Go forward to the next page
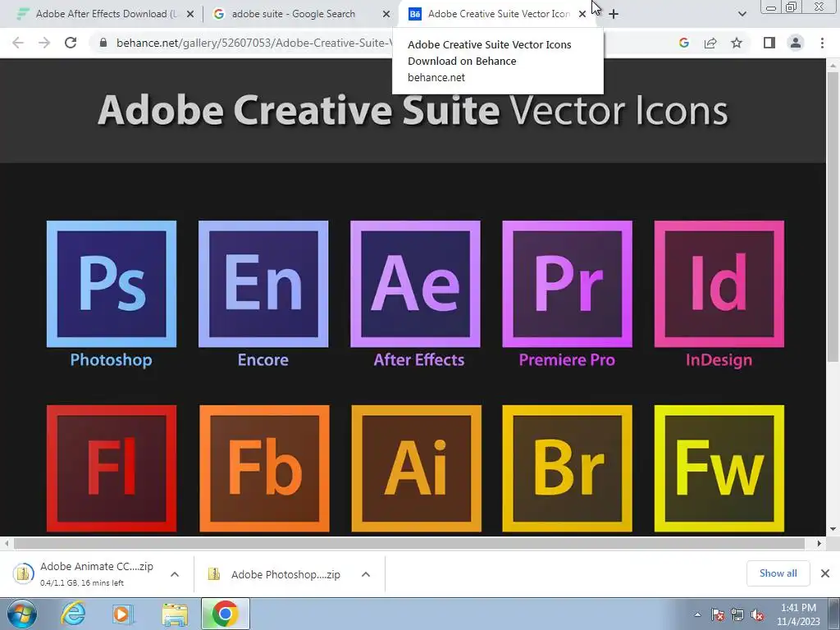 44,43
